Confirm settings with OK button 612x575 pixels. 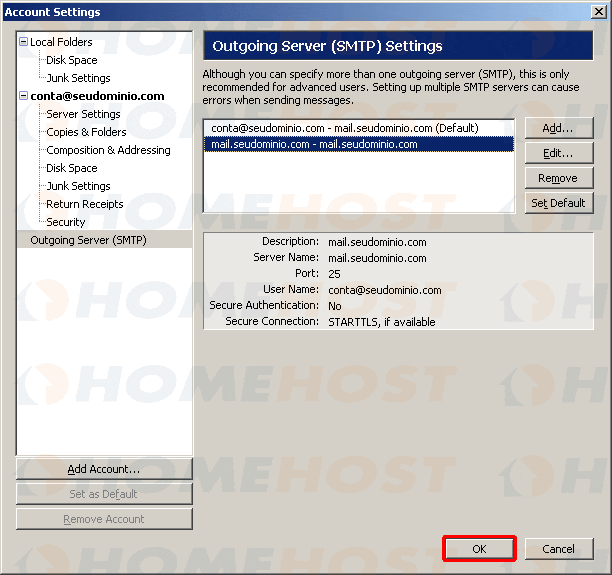click(x=479, y=549)
